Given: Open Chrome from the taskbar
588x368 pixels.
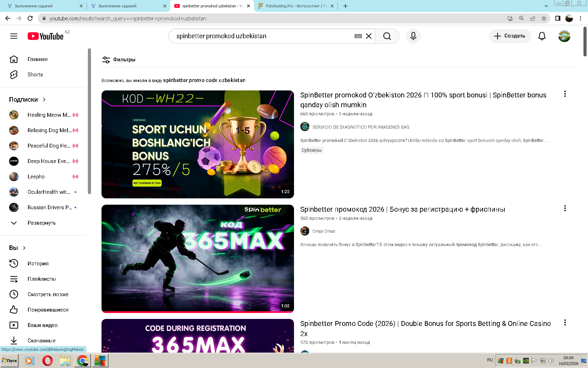Looking at the screenshot, I should click(83, 361).
